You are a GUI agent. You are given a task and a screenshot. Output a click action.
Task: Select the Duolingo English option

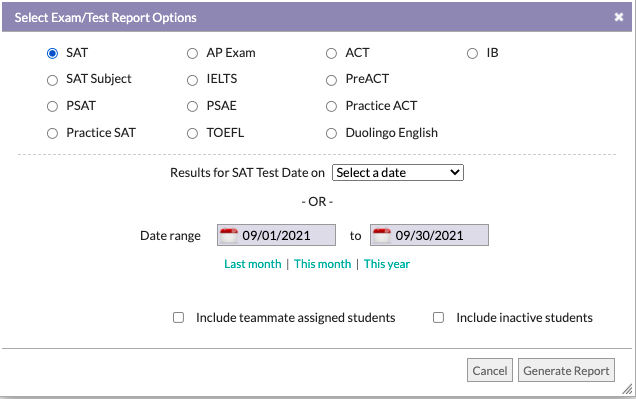[x=331, y=133]
